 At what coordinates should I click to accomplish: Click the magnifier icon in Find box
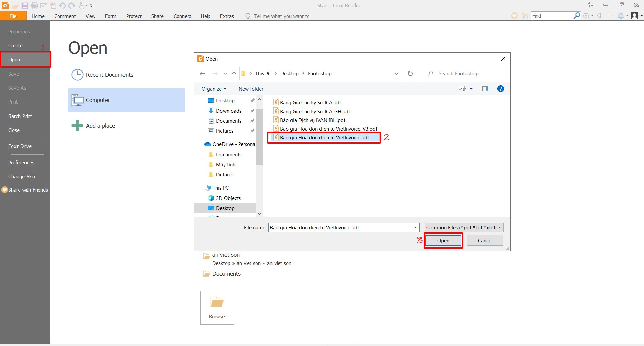pyautogui.click(x=577, y=16)
